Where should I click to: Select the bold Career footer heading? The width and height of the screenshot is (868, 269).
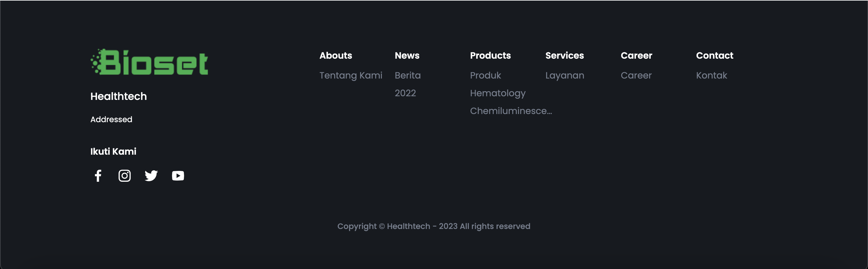click(x=637, y=55)
